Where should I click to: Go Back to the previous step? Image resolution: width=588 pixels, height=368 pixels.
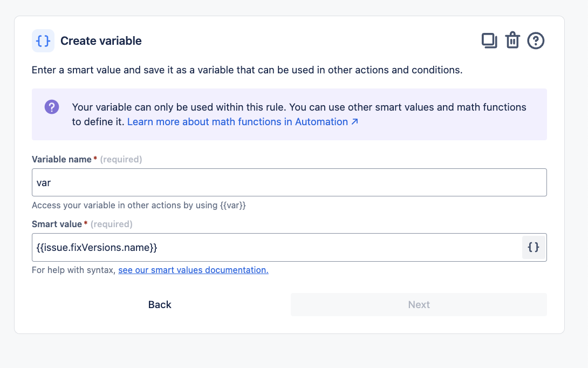[x=160, y=305]
